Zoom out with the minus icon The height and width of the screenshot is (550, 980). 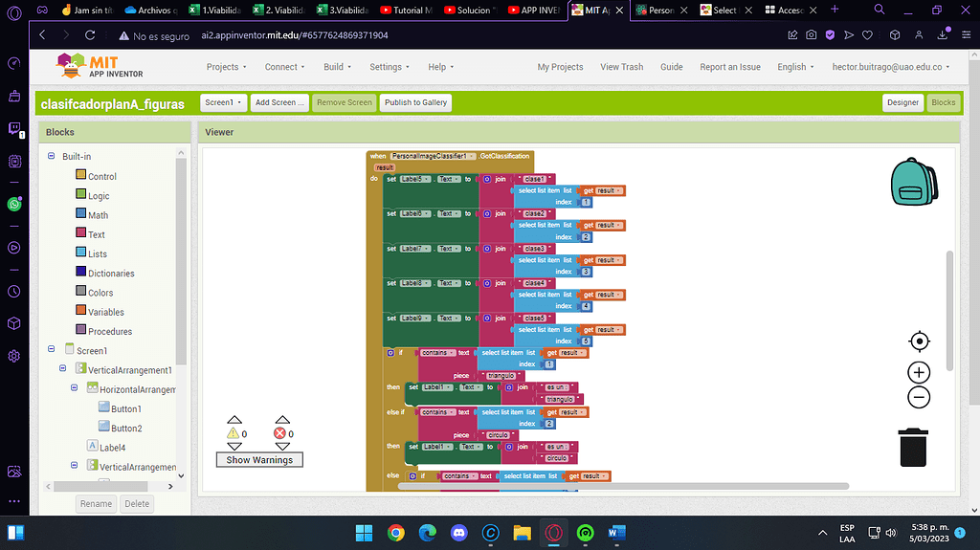tap(919, 398)
